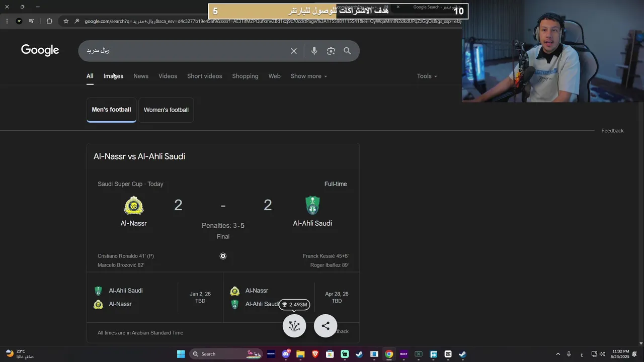Click scorer text Cristiano Ronaldo 41' (P)
Image resolution: width=644 pixels, height=362 pixels.
pyautogui.click(x=126, y=256)
